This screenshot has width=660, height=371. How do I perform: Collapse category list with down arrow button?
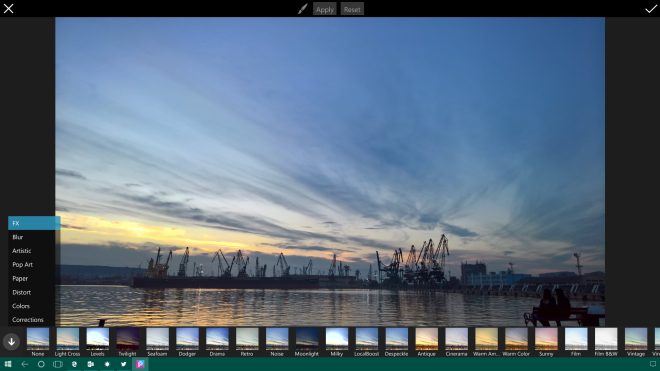11,342
